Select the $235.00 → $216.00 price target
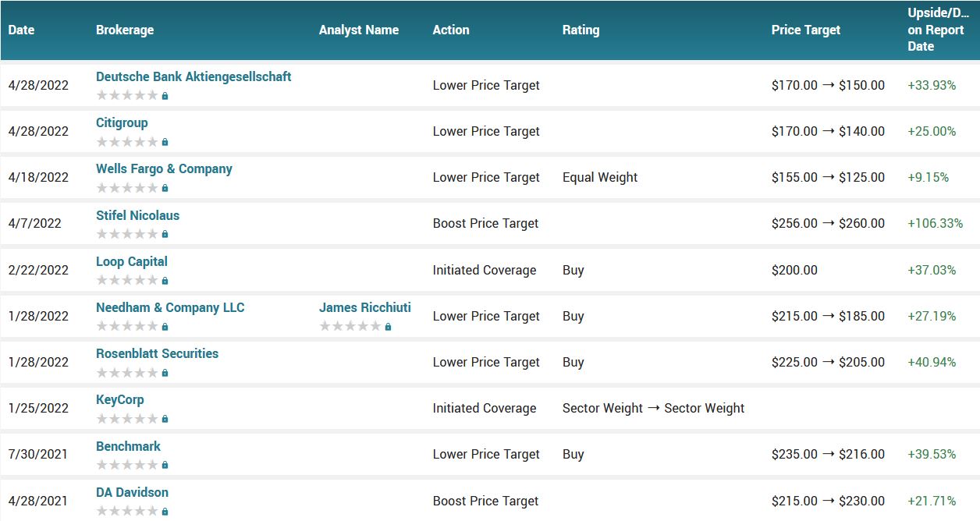 828,454
